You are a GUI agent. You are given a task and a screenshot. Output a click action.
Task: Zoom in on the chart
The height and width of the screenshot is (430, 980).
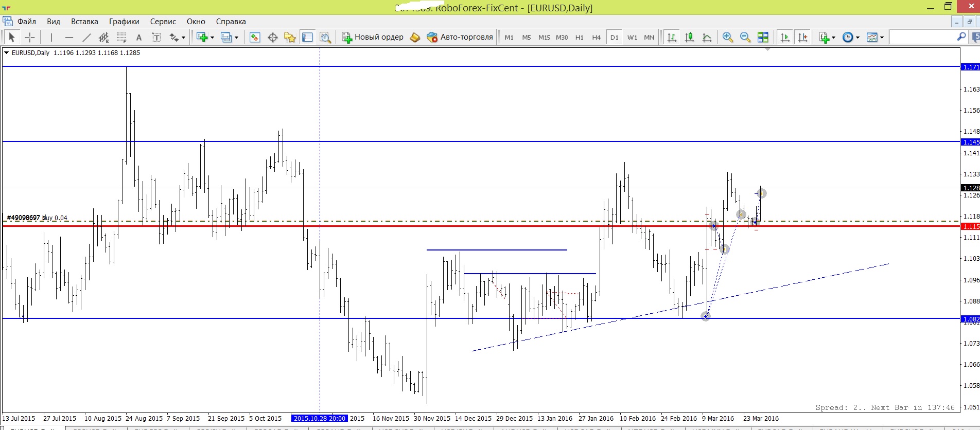[x=727, y=37]
